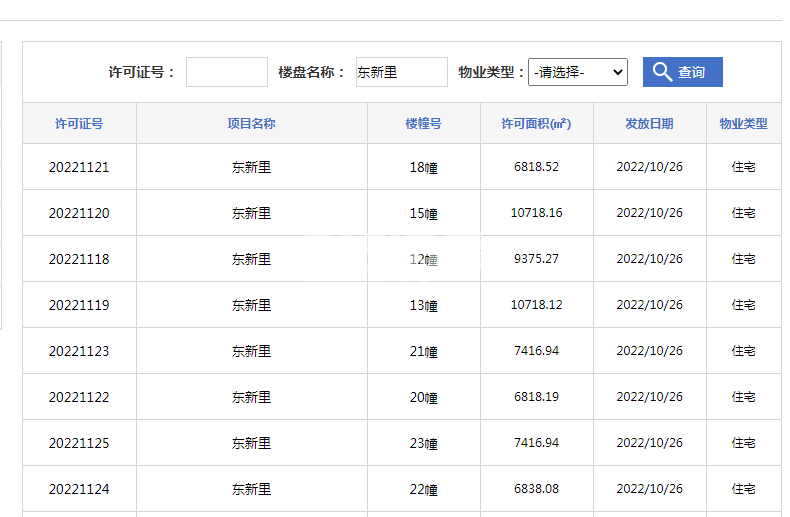Select permit number 20221123
The image size is (790, 517).
click(79, 351)
